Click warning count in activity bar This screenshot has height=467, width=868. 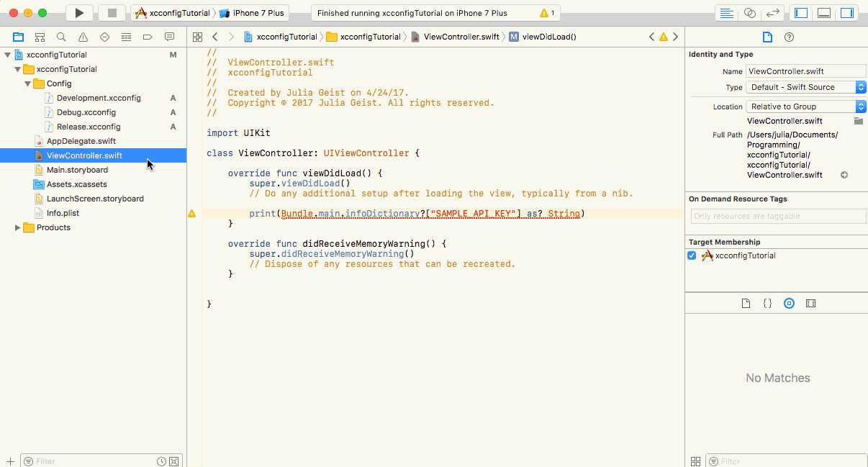547,13
